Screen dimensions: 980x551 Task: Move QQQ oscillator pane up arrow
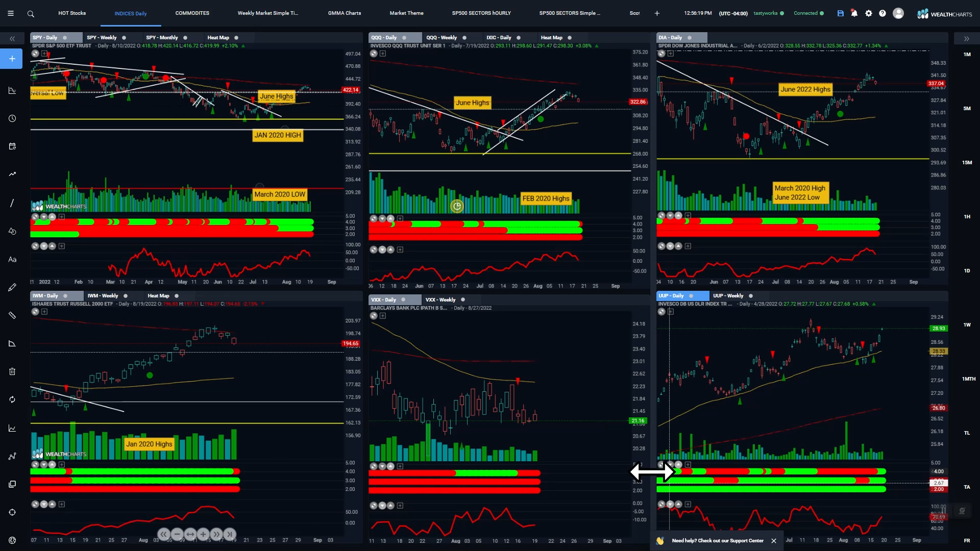pyautogui.click(x=390, y=249)
